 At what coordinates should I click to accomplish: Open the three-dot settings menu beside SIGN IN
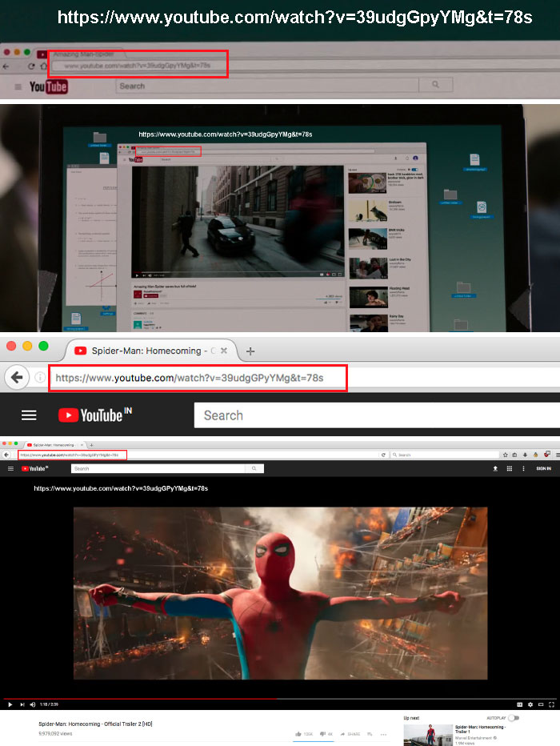pos(523,468)
